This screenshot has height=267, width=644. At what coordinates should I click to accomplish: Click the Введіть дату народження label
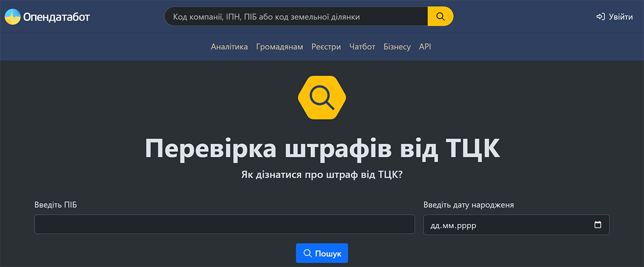coord(468,205)
